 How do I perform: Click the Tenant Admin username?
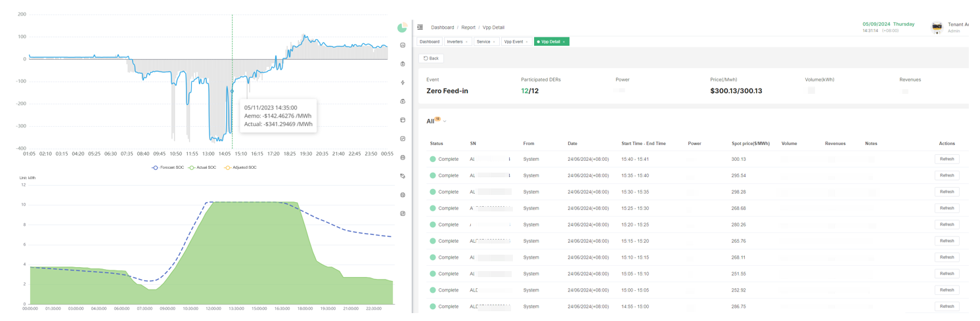pyautogui.click(x=958, y=24)
